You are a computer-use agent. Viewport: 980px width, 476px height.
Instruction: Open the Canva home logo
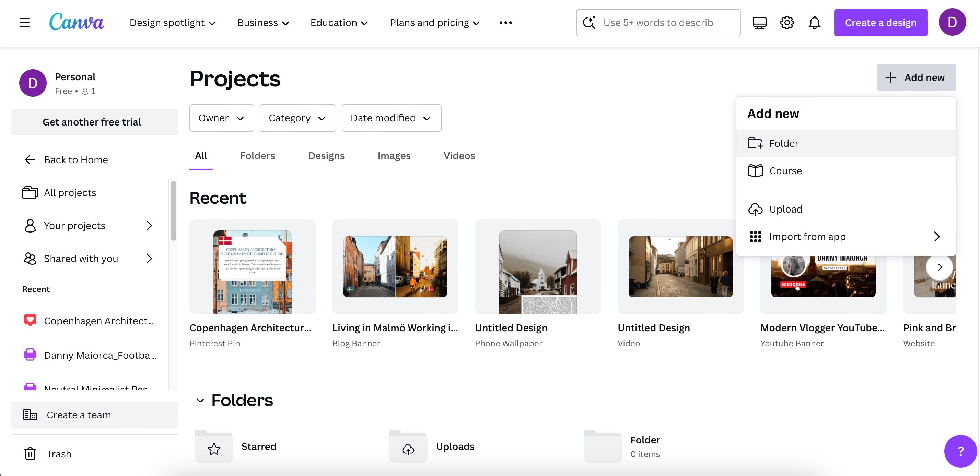pos(77,22)
